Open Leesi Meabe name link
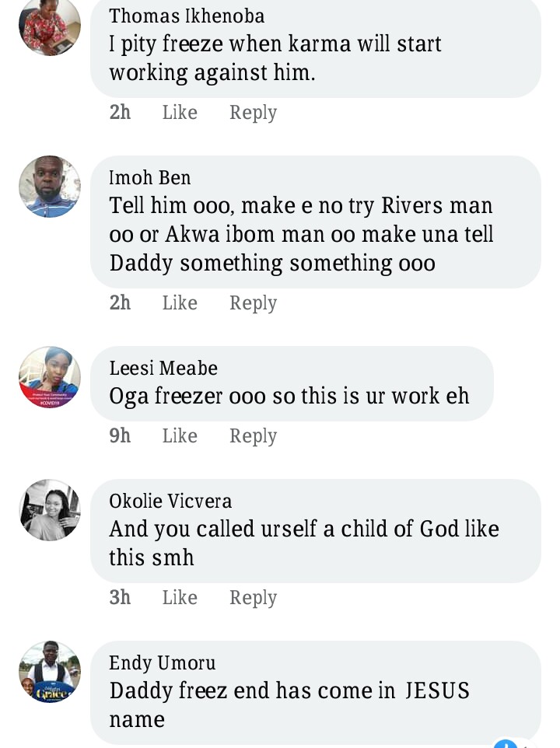 click(x=163, y=368)
